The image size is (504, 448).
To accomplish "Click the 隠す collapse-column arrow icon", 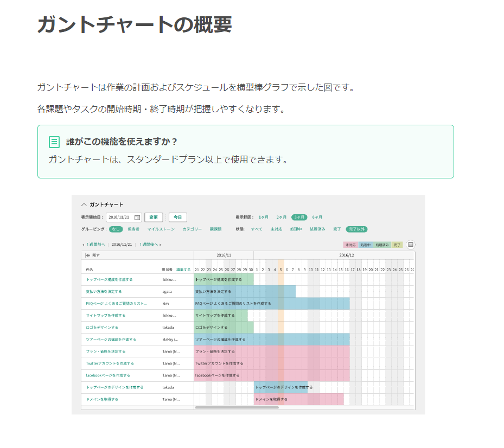I will [87, 255].
